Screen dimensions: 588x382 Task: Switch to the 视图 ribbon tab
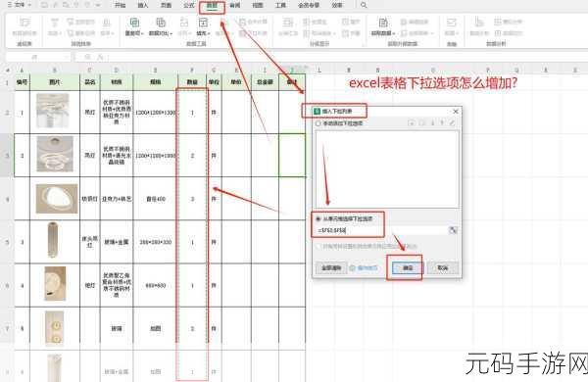coord(258,5)
